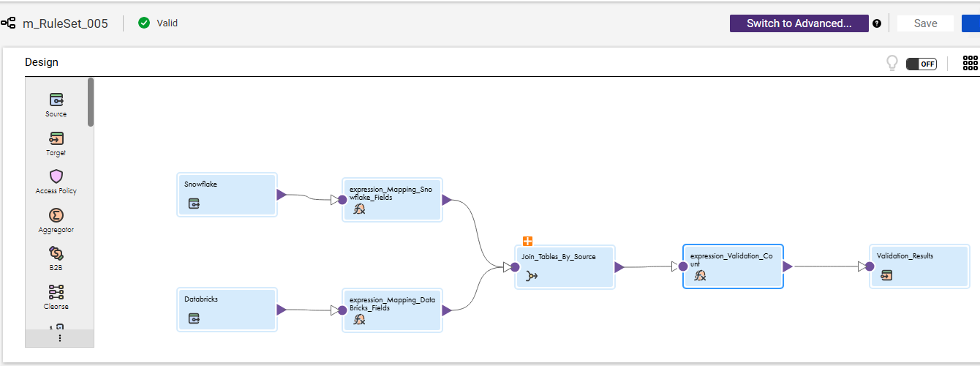Click the Save button
Viewport: 980px width, 366px height.
coord(925,23)
